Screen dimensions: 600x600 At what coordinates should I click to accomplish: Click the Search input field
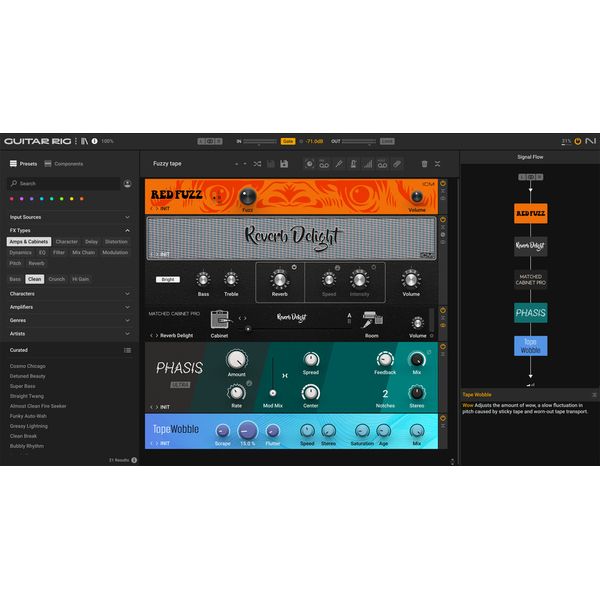[x=64, y=184]
